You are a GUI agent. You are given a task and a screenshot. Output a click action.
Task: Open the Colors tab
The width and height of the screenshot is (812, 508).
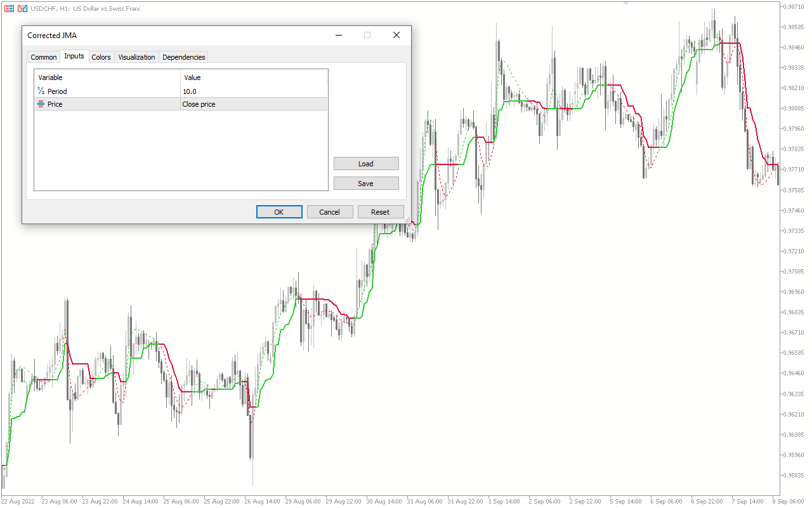[101, 57]
